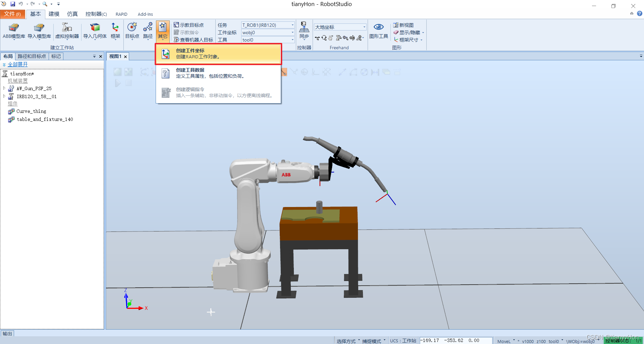Select the Freehand rotate tool
Viewport: 644px width, 344px height.
[x=324, y=38]
